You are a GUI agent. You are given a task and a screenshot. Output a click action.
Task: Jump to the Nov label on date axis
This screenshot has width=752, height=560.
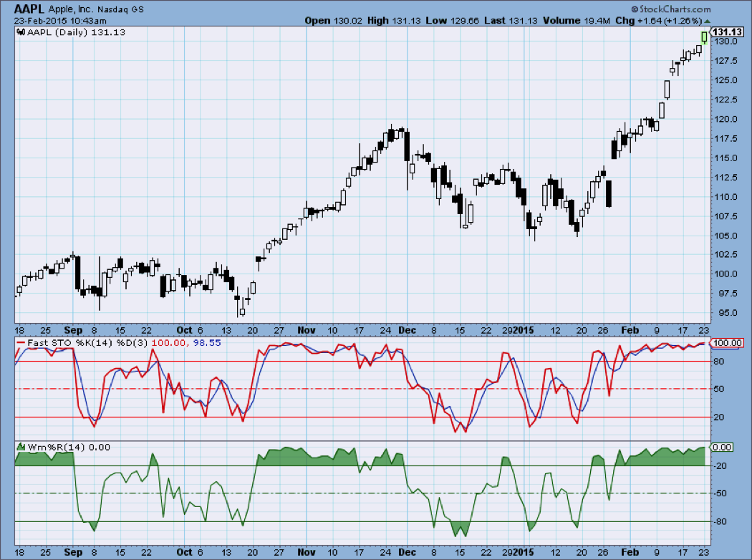(x=306, y=330)
